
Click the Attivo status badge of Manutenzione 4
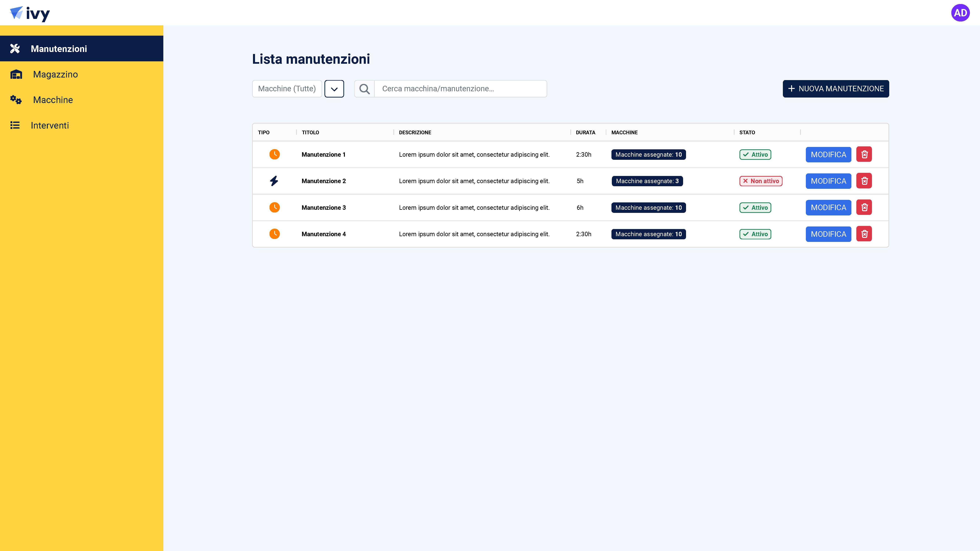755,234
